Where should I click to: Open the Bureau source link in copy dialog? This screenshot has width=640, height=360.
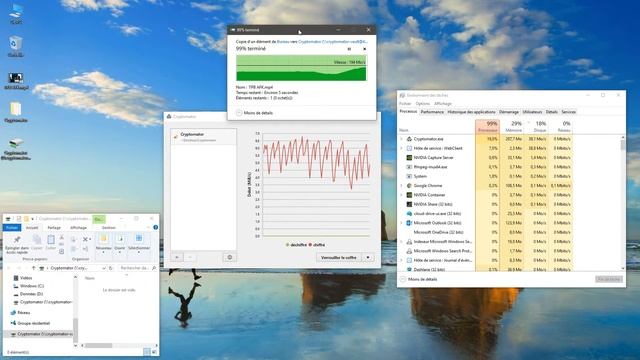[282, 42]
